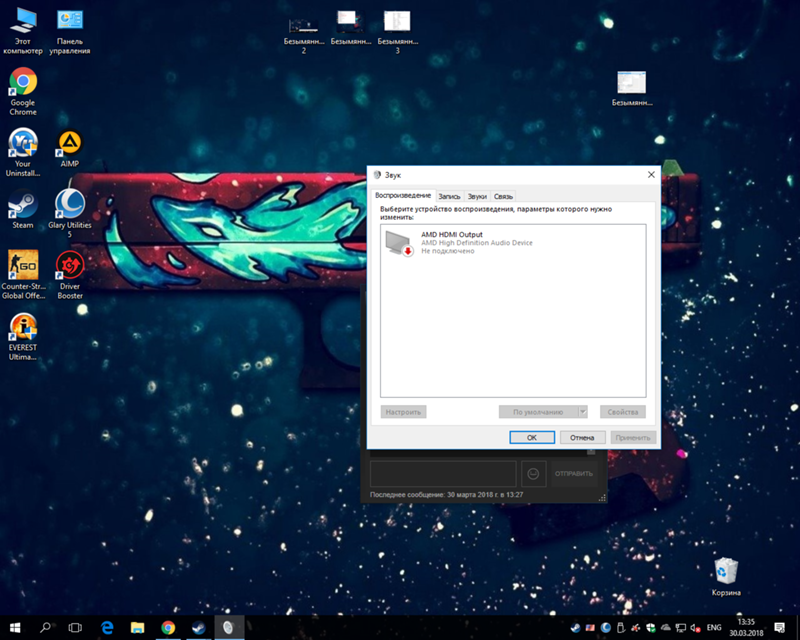Click 'ОТПРАВИТЬ' in Steam chat
The height and width of the screenshot is (640, 800).
(x=573, y=474)
